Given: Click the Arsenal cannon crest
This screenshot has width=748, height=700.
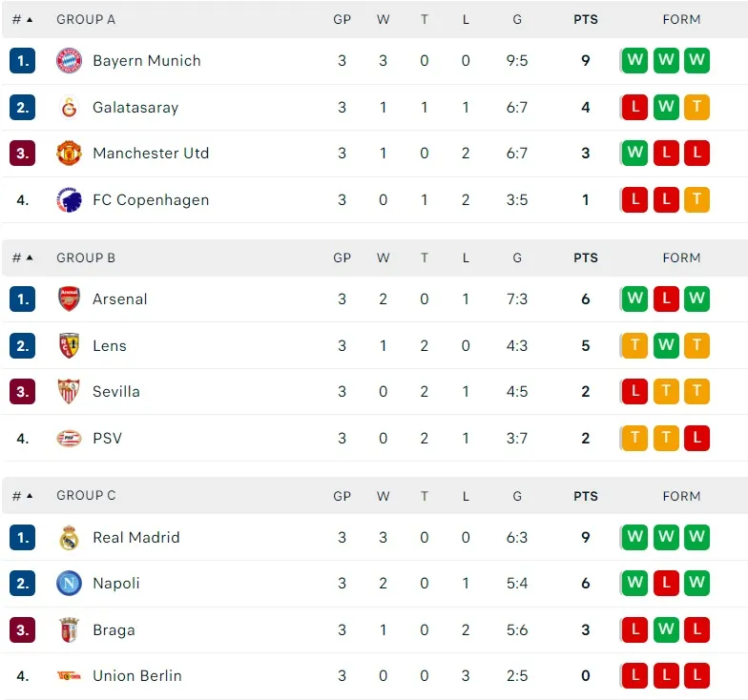Looking at the screenshot, I should (69, 299).
